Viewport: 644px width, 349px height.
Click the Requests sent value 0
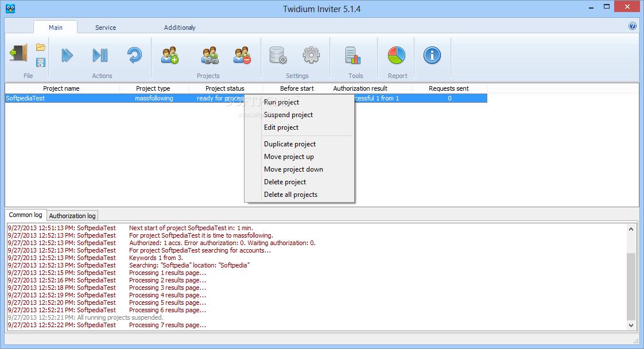(450, 98)
